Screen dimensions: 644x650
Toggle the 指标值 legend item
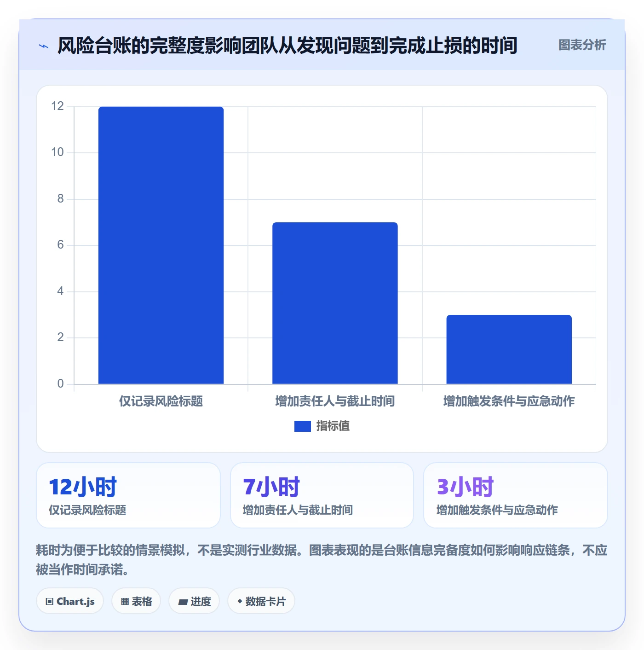pos(322,426)
